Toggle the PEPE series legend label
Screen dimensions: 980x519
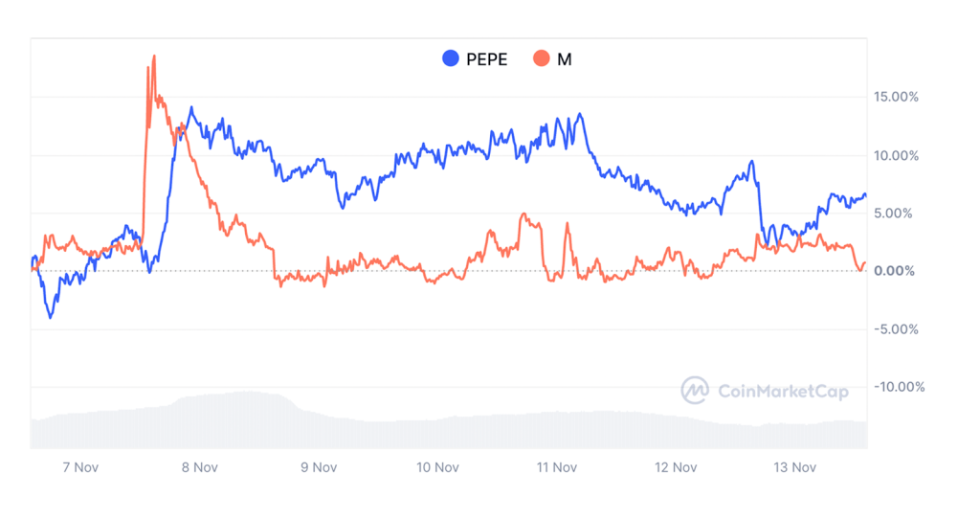pyautogui.click(x=488, y=58)
